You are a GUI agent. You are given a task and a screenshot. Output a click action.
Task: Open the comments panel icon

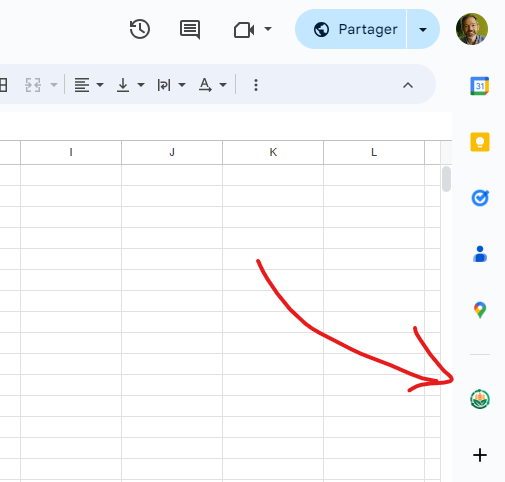190,30
